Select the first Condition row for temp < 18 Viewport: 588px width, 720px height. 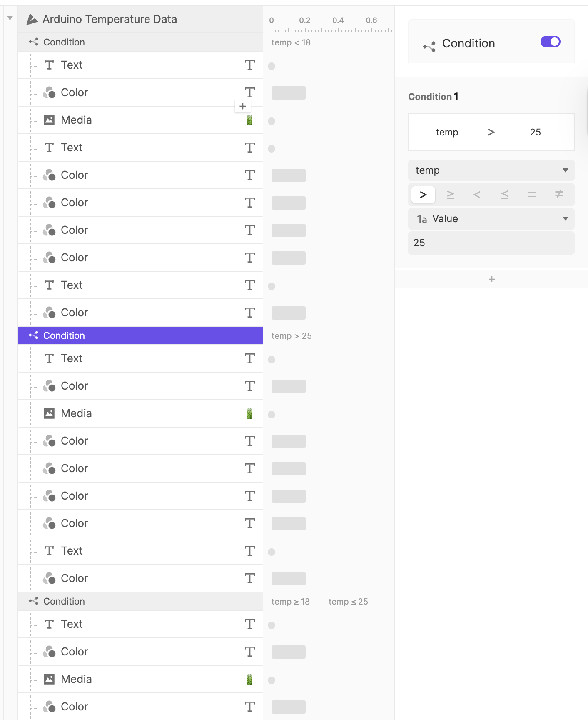pos(140,42)
